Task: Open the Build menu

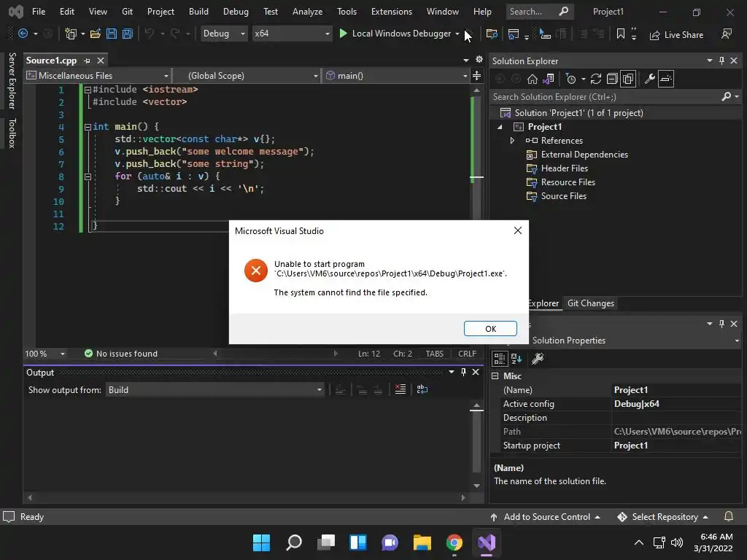Action: click(198, 12)
